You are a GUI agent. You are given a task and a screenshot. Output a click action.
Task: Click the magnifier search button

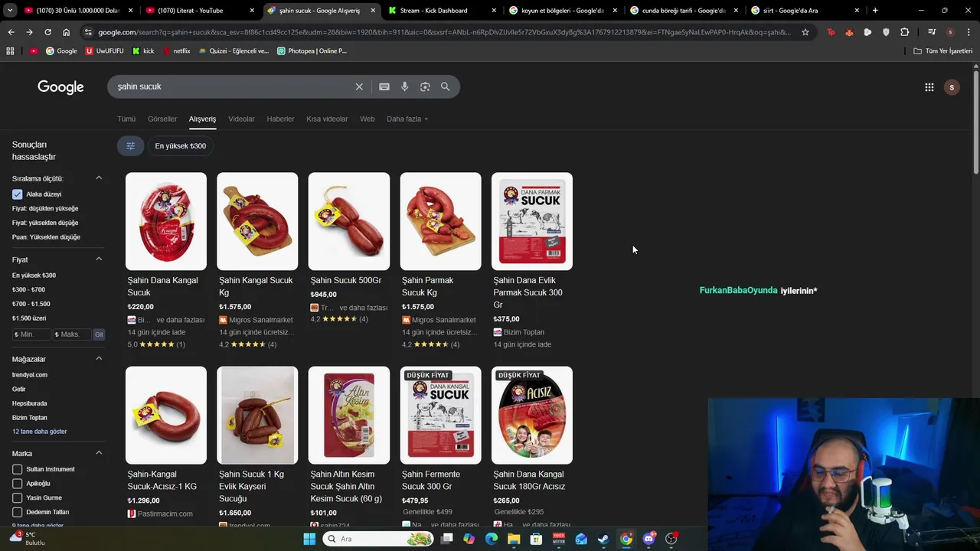tap(445, 86)
